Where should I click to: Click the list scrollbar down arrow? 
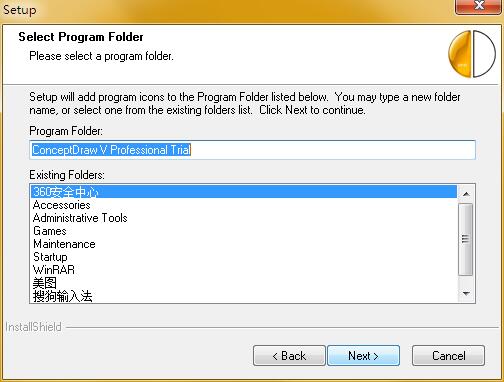tap(466, 293)
